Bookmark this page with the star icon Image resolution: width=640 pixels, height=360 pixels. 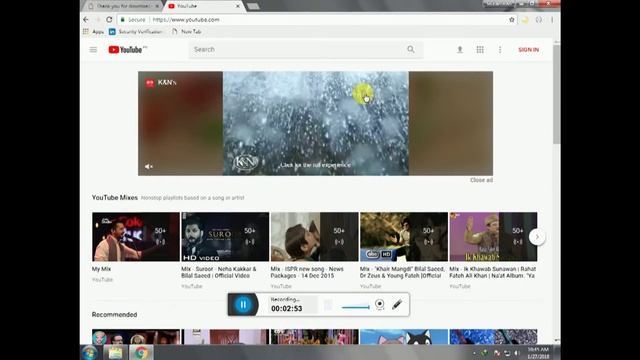[511, 20]
